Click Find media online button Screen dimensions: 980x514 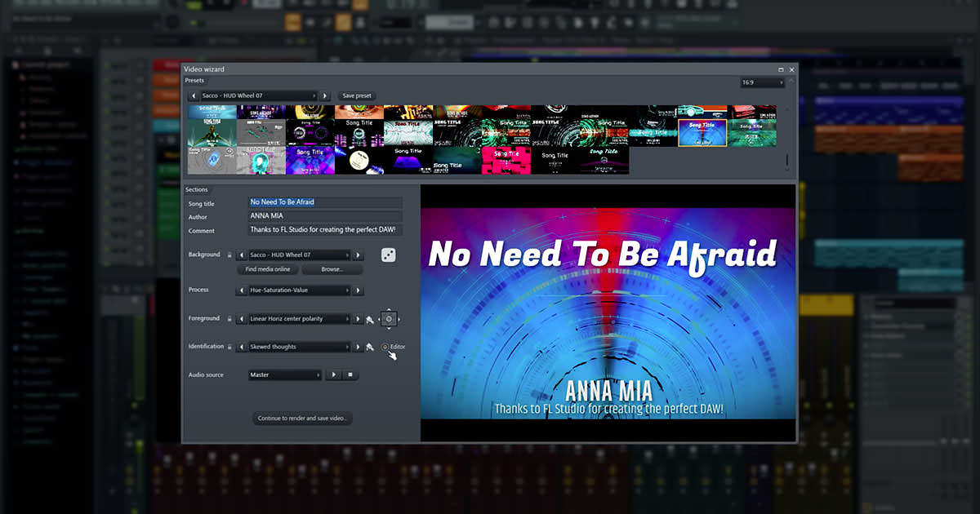(x=268, y=269)
